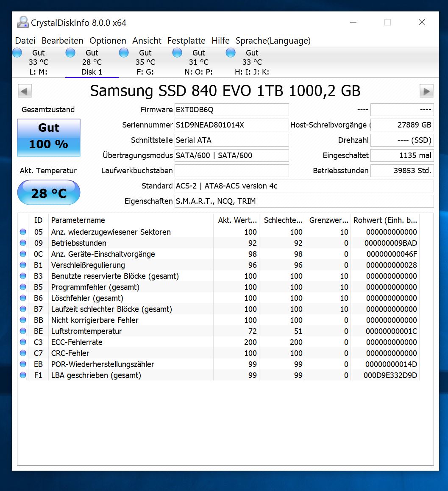Open the Hilfe menu
448x491 pixels.
[x=220, y=41]
